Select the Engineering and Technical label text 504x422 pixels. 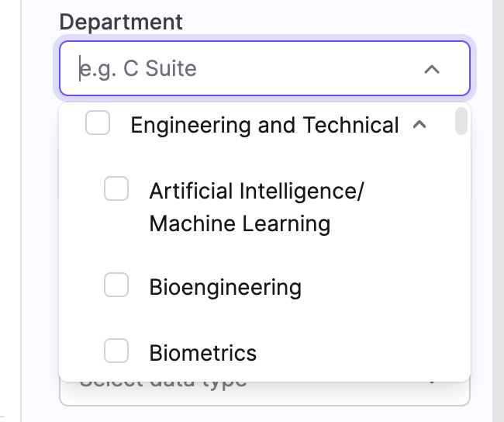click(264, 125)
